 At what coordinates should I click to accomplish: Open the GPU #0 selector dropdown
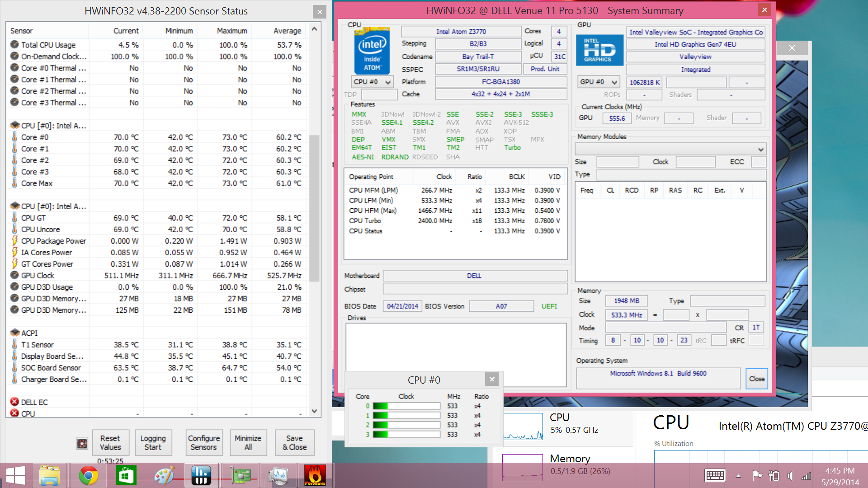point(599,82)
